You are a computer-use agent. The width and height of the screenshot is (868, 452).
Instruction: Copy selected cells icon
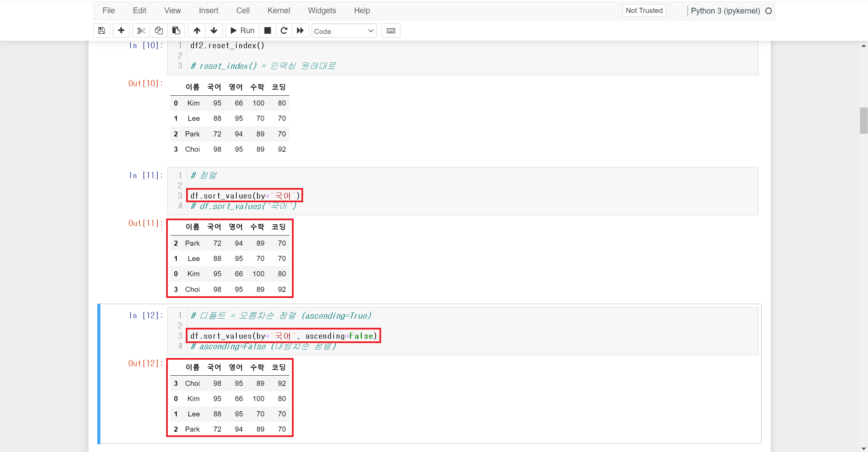click(159, 31)
